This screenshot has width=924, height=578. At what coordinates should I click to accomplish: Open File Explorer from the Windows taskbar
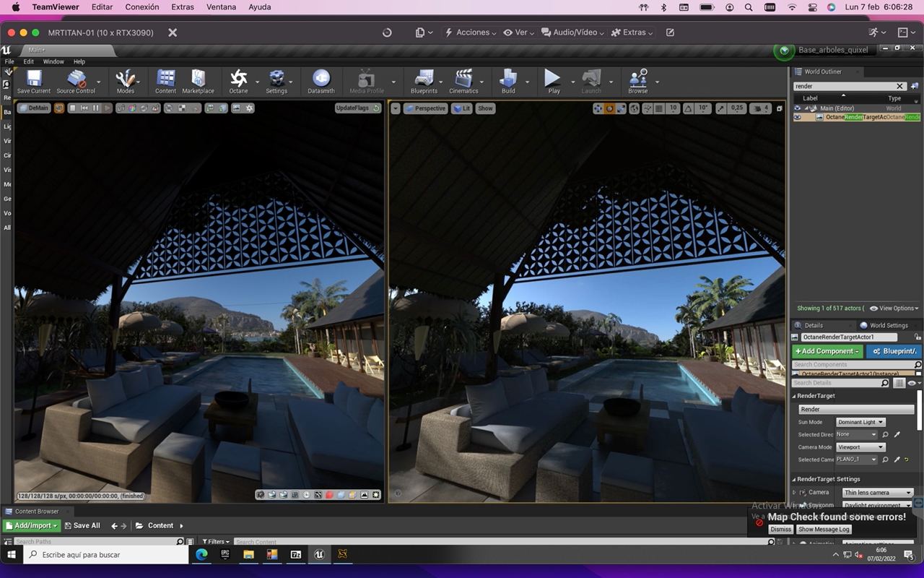(x=248, y=554)
